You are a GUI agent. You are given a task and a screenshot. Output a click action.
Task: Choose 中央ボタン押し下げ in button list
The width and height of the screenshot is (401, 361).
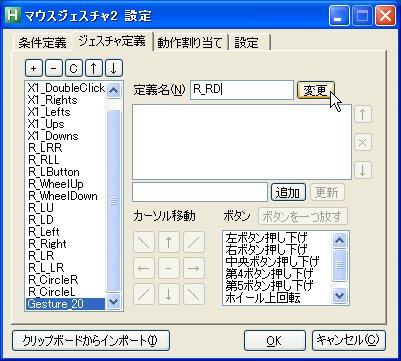coord(277,262)
